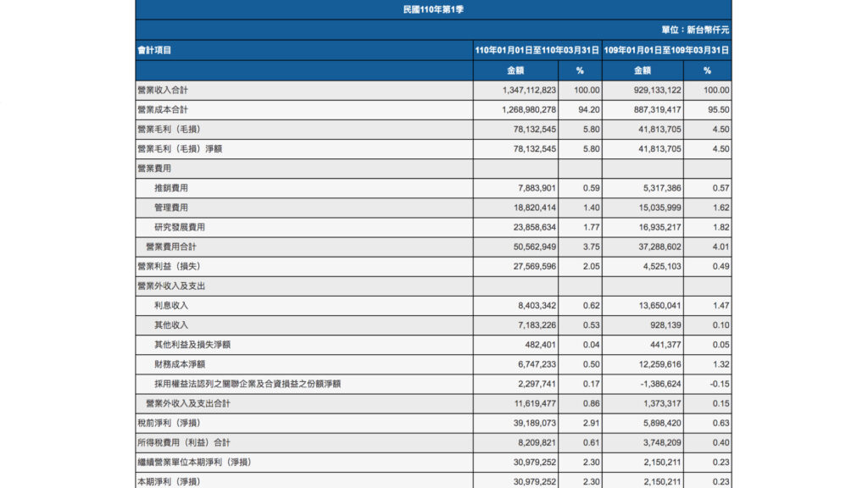This screenshot has width=868, height=488.
Task: Click the 稅前淨利（淨損）row label
Action: 169,424
